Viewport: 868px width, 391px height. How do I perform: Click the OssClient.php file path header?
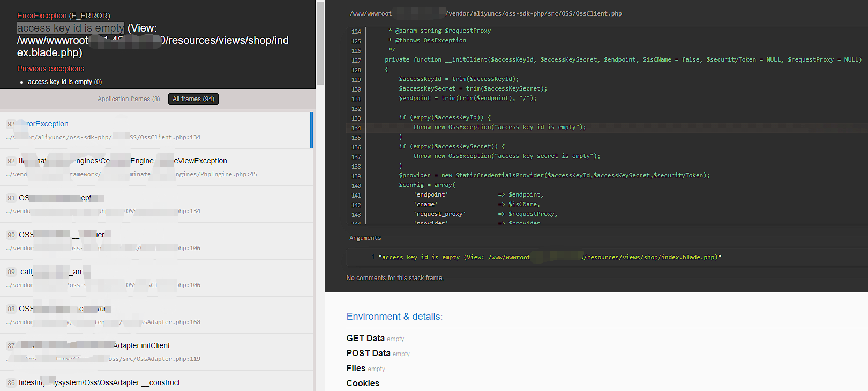point(486,13)
